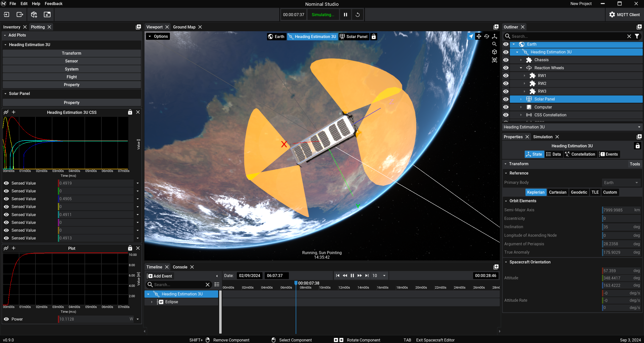Toggle visibility of CSS Constellation

point(506,115)
